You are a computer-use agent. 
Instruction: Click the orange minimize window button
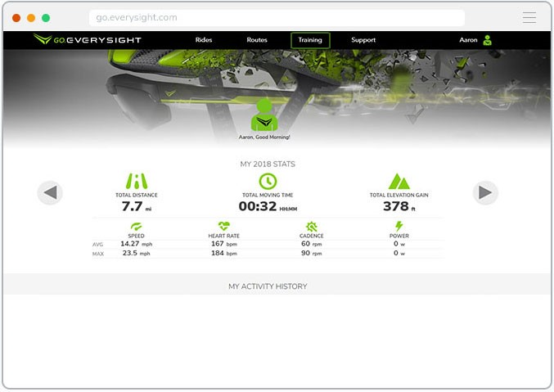(31, 18)
